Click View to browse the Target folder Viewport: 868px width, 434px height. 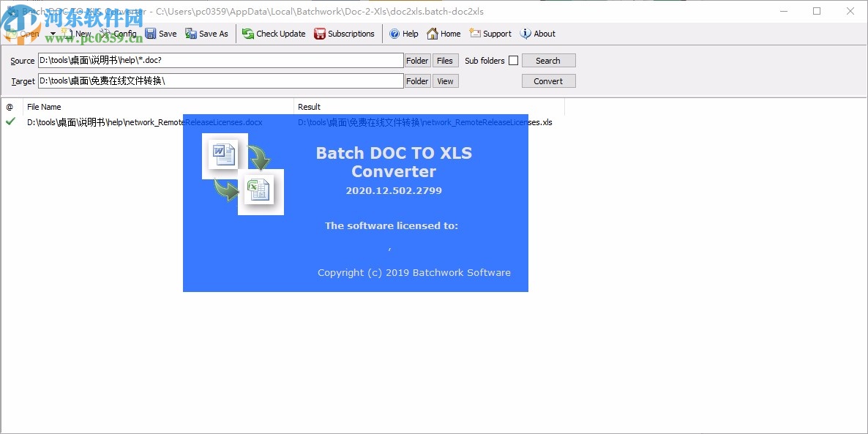pyautogui.click(x=445, y=81)
